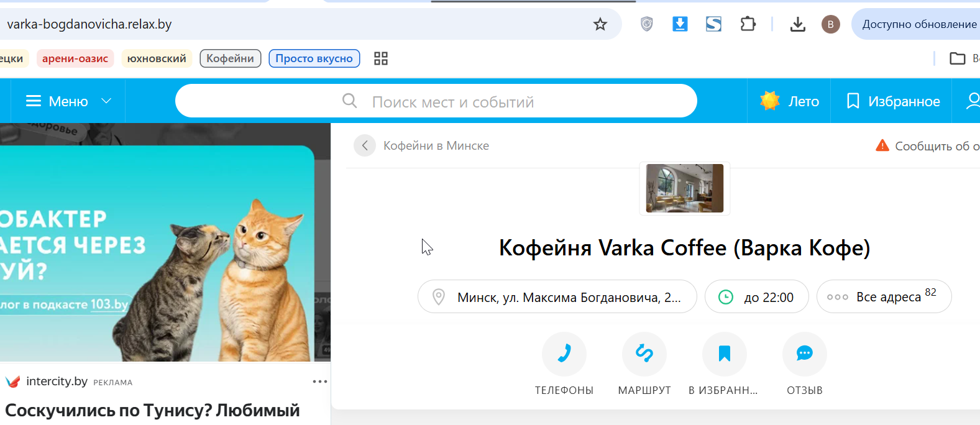980x425 pixels.
Task: Open the ad options three dots
Action: click(x=320, y=382)
